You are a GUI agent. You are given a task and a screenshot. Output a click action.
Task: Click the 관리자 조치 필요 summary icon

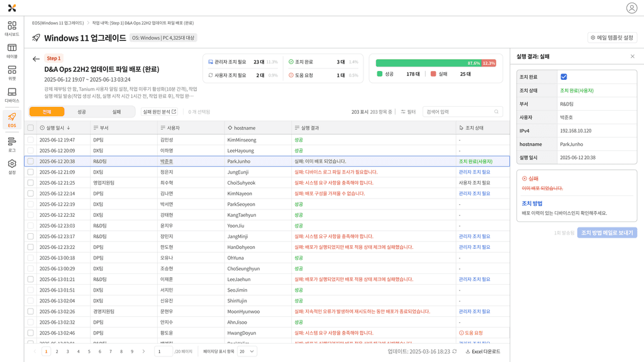[x=211, y=62]
